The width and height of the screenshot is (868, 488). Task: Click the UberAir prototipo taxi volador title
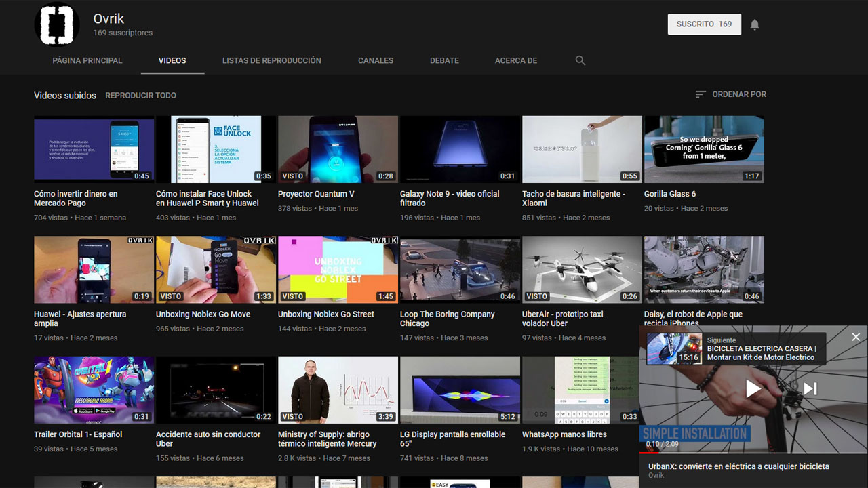click(564, 319)
